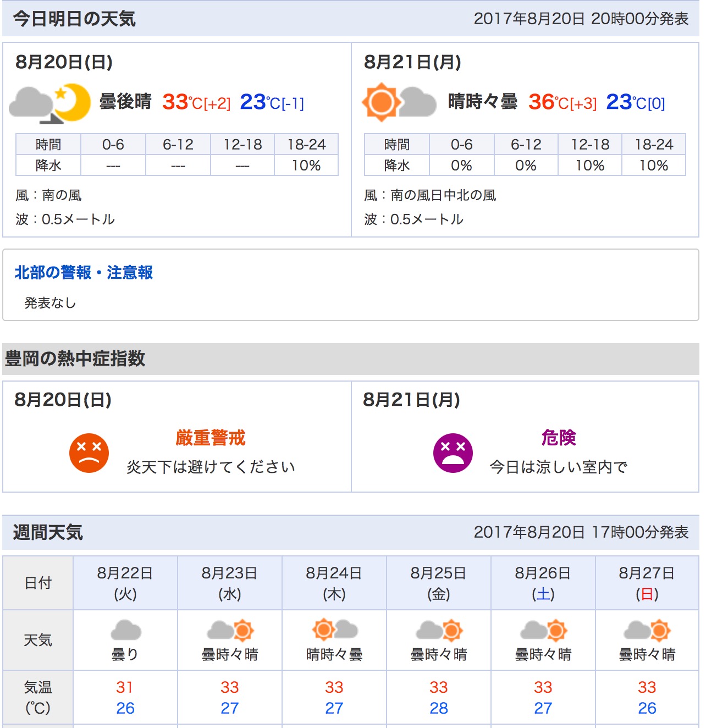Click the 18-24 precipitation cell showing 10% for 8月20日
The height and width of the screenshot is (728, 706).
[306, 166]
